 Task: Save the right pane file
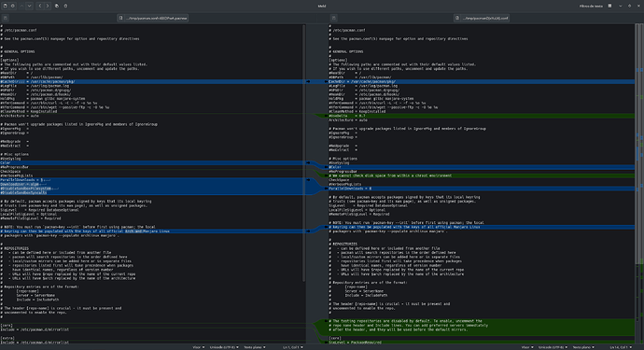pyautogui.click(x=334, y=18)
